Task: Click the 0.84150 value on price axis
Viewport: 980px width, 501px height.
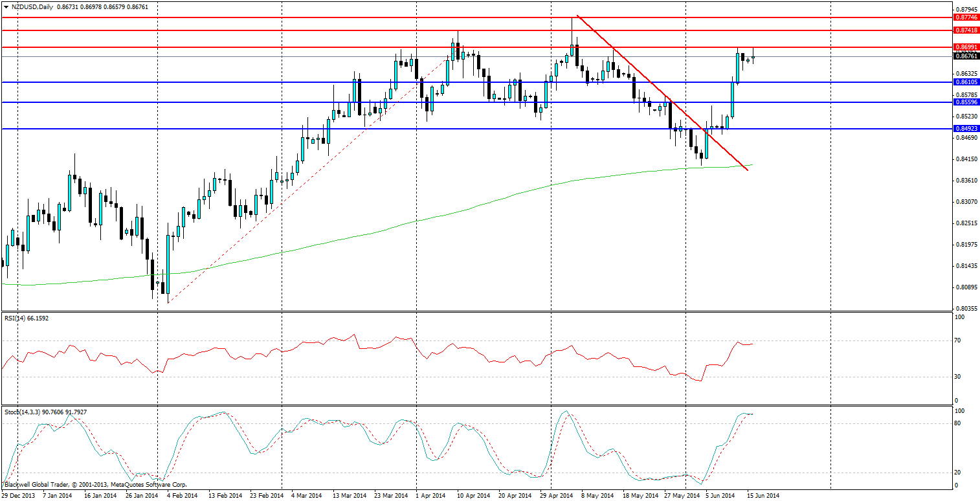Action: pyautogui.click(x=967, y=159)
